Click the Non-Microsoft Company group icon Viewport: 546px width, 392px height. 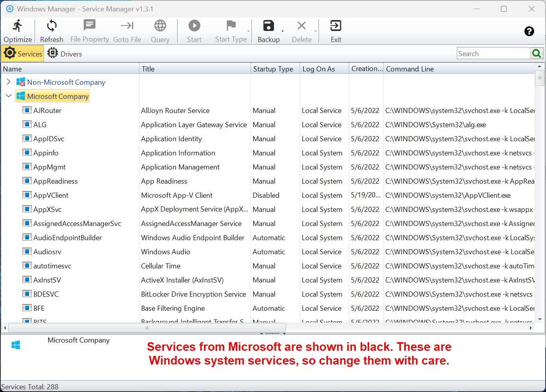[x=21, y=82]
